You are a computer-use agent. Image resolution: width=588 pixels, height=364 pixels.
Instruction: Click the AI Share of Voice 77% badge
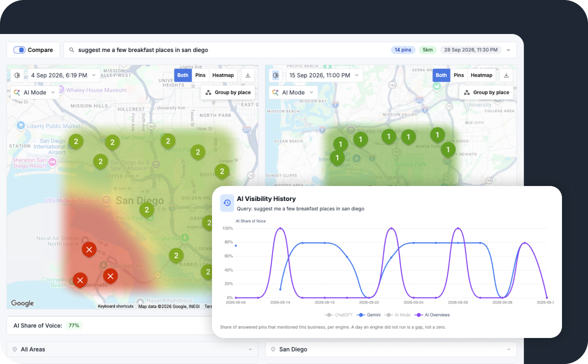74,326
